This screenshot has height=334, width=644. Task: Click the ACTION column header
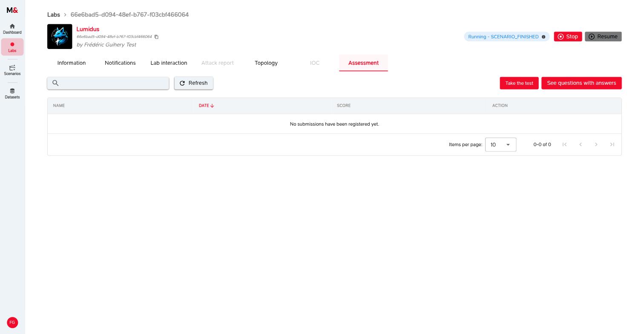(500, 106)
